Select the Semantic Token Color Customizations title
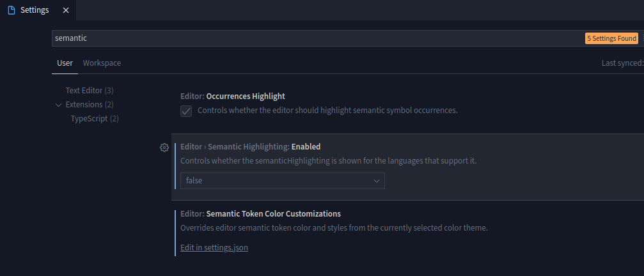Viewport: 644px width, 276px height. (260, 214)
